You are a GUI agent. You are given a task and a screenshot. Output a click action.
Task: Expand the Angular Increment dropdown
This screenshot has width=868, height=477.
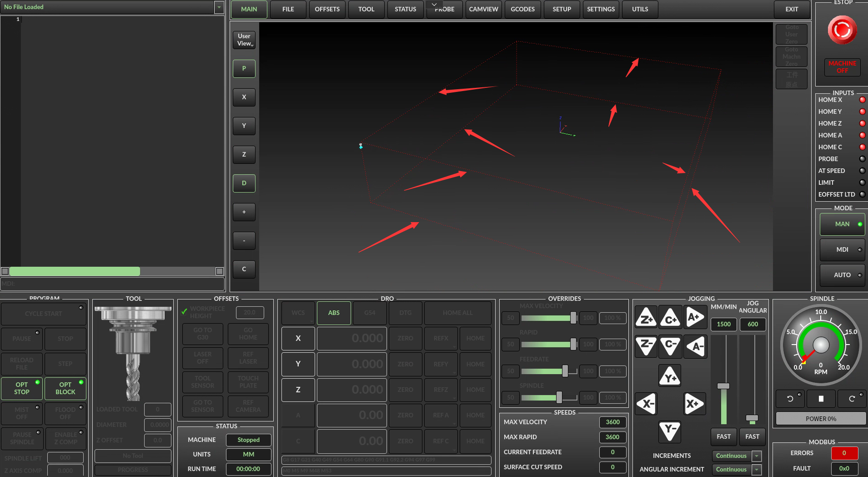pos(757,469)
